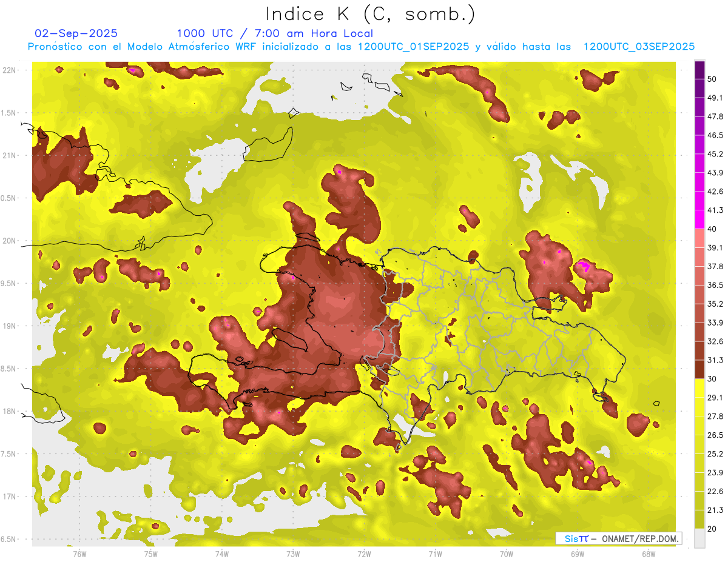Click the "71W" longitude label
The image size is (728, 562).
coord(435,554)
